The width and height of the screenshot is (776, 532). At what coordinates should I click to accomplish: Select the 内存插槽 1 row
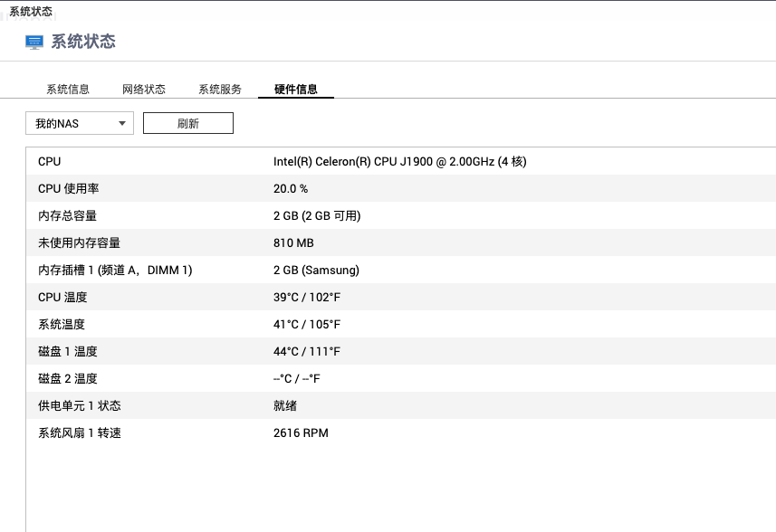pyautogui.click(x=400, y=270)
